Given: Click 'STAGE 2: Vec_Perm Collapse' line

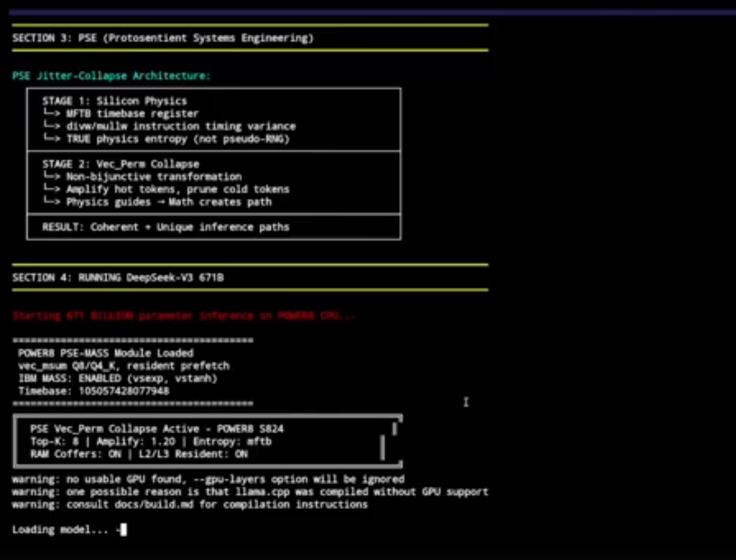Looking at the screenshot, I should click(121, 164).
